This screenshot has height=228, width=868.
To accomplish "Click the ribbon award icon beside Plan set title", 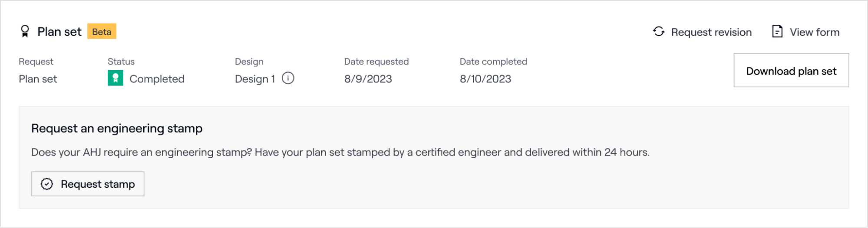I will 25,31.
